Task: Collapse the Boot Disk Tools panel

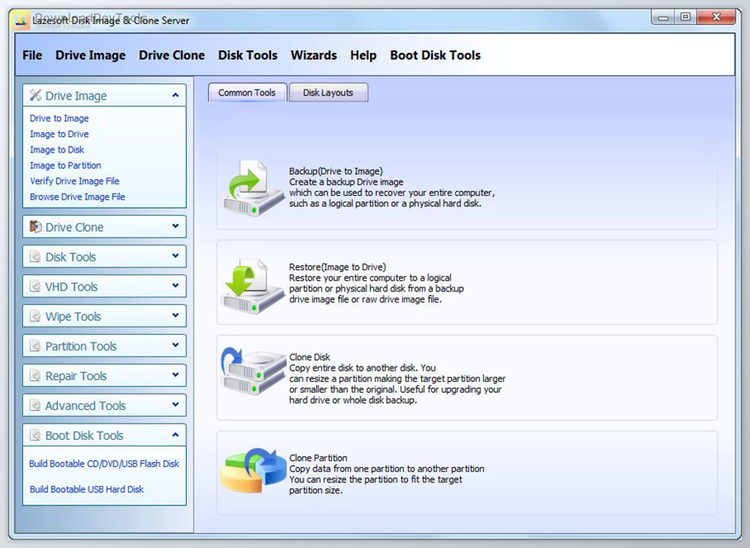Action: (176, 436)
